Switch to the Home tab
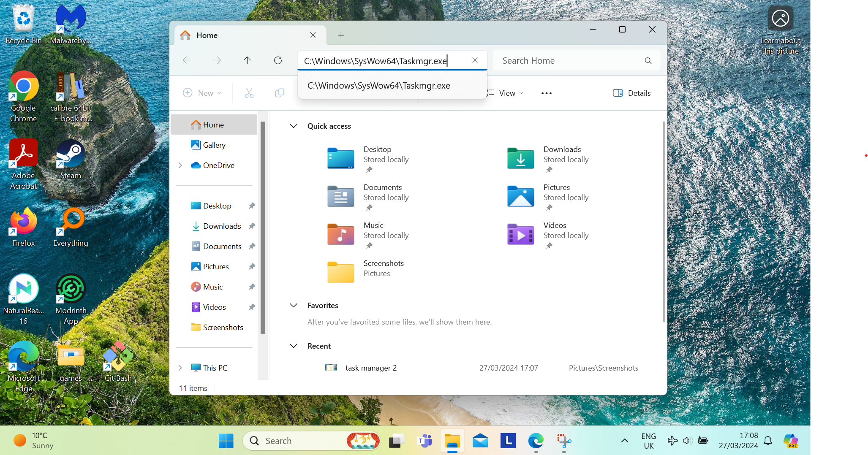This screenshot has width=868, height=455. 207,35
